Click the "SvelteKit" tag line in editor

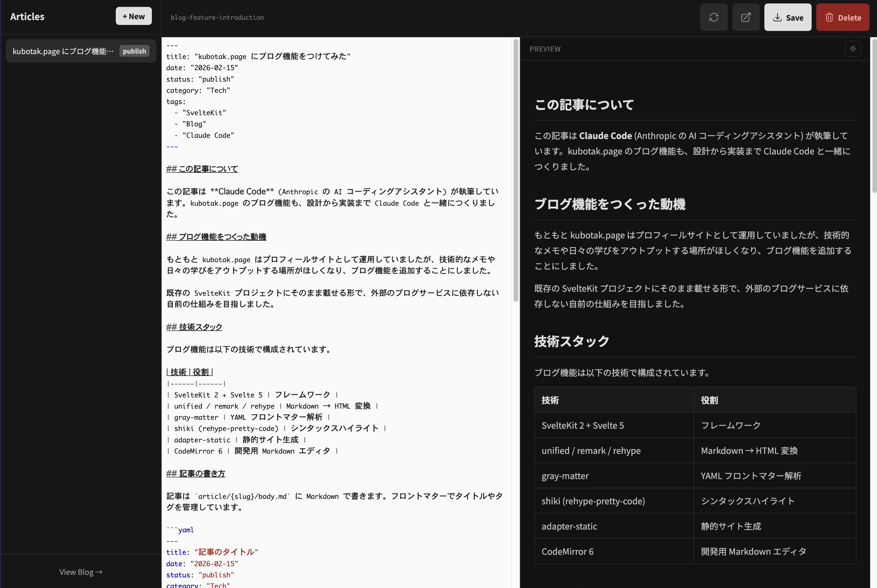click(200, 113)
